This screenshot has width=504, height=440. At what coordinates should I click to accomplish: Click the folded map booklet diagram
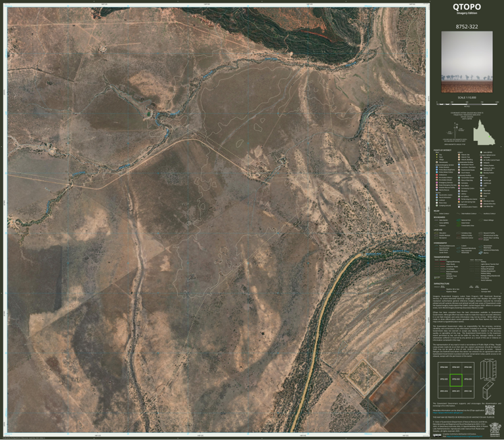488,390
